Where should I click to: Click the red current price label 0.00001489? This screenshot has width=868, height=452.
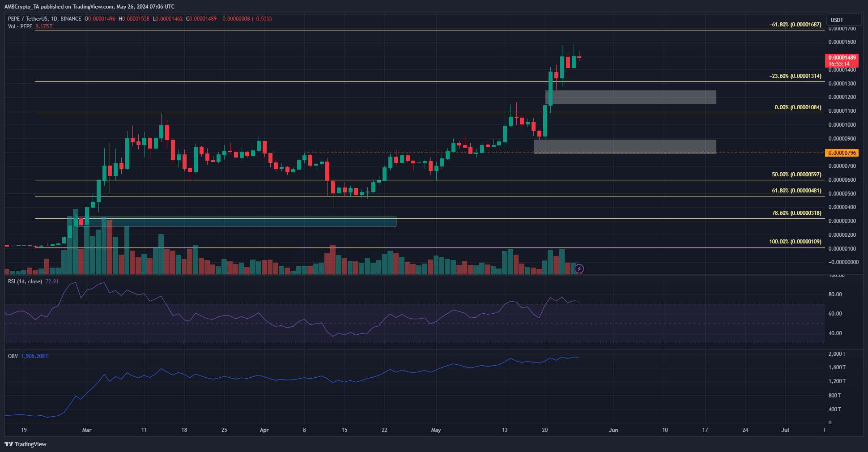842,60
